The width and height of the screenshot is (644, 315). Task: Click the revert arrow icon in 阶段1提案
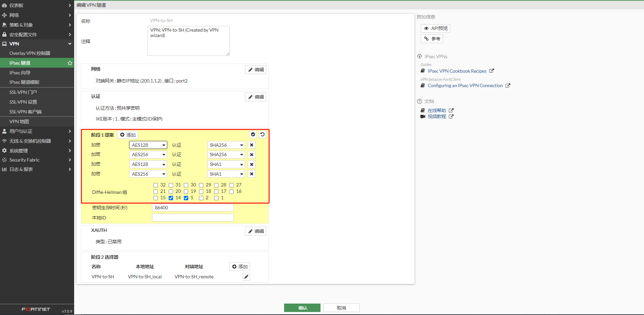(262, 135)
